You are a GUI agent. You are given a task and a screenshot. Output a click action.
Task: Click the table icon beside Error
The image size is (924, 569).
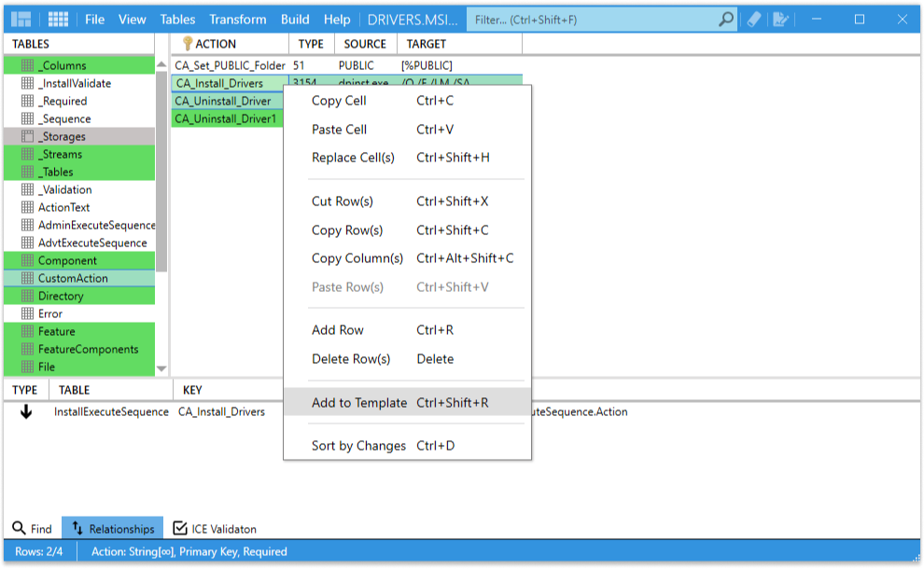pyautogui.click(x=27, y=313)
